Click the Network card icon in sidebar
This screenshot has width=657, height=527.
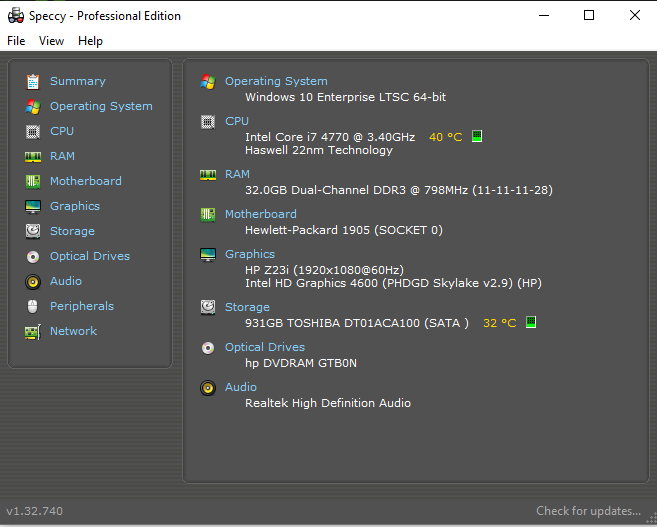pos(33,332)
